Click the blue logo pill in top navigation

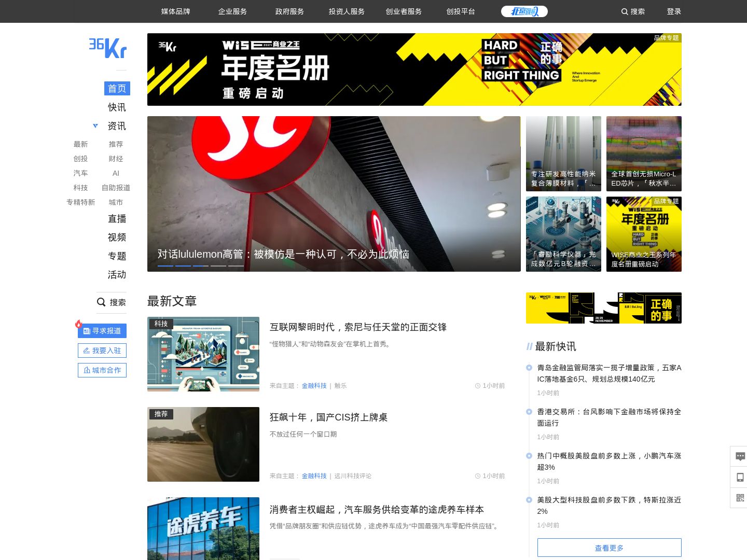coord(524,11)
